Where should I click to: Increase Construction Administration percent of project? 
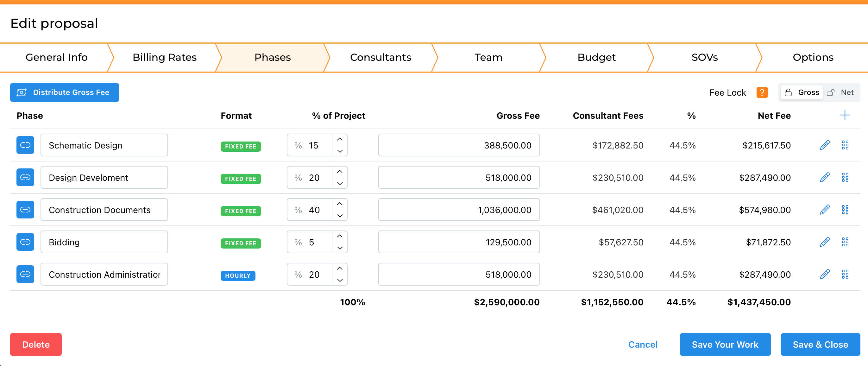340,269
